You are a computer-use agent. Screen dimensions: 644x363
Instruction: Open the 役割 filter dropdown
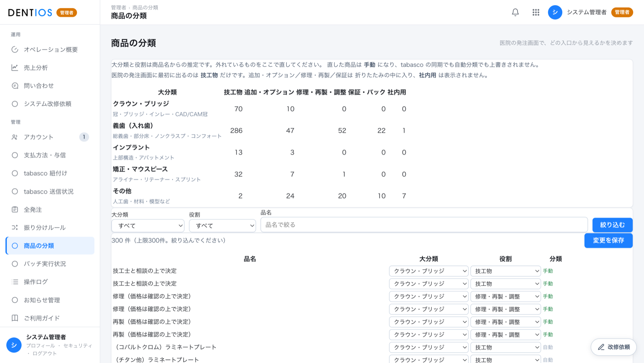click(223, 226)
